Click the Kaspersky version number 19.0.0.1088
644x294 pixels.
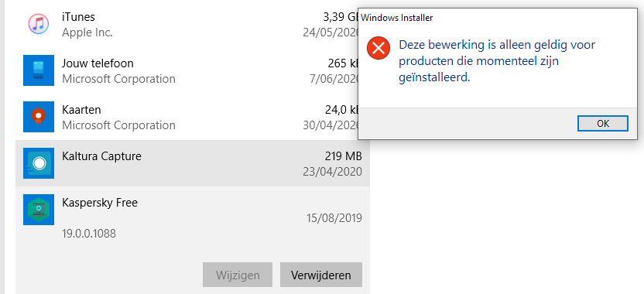(x=89, y=234)
